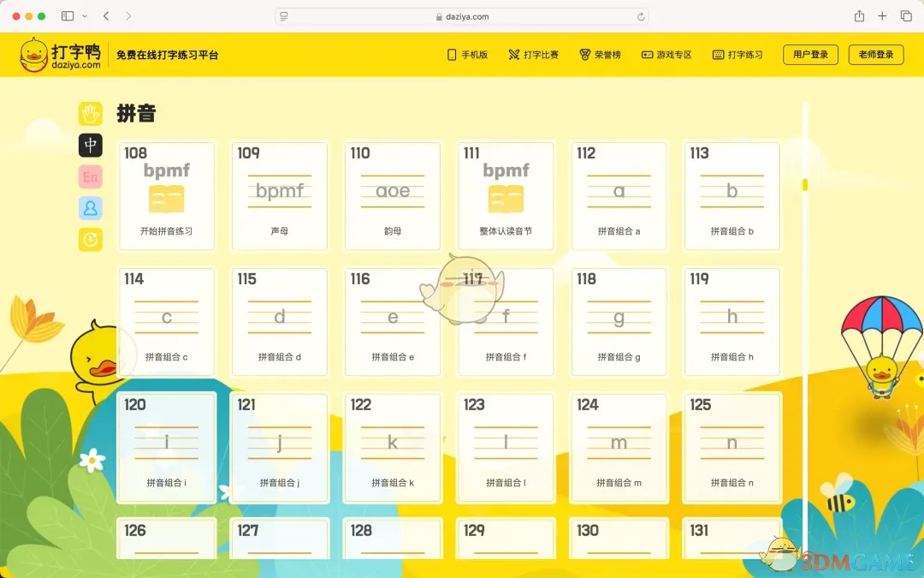Click the crossed-swords 打字比赛 icon
924x578 pixels.
tap(513, 54)
